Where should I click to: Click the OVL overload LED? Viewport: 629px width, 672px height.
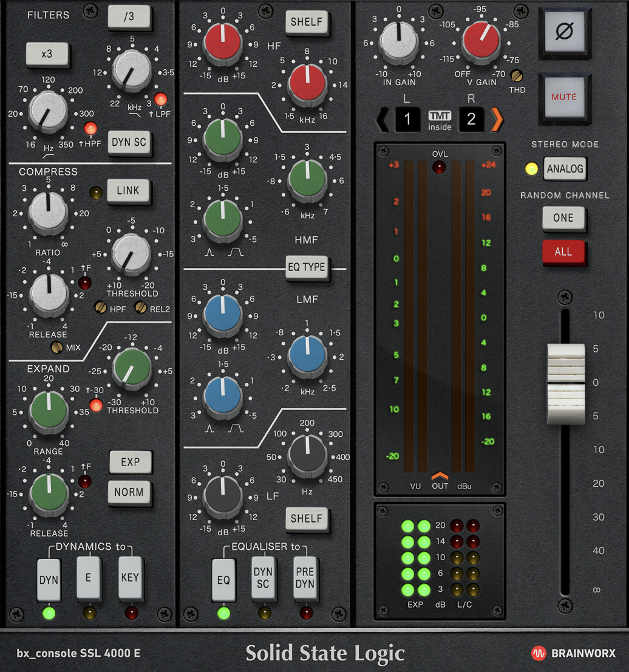[x=439, y=167]
